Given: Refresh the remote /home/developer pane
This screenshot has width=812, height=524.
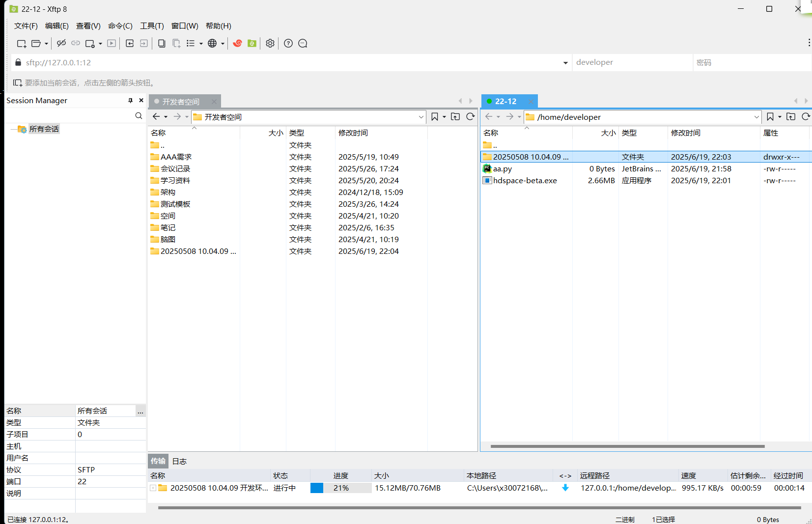Looking at the screenshot, I should coord(806,116).
